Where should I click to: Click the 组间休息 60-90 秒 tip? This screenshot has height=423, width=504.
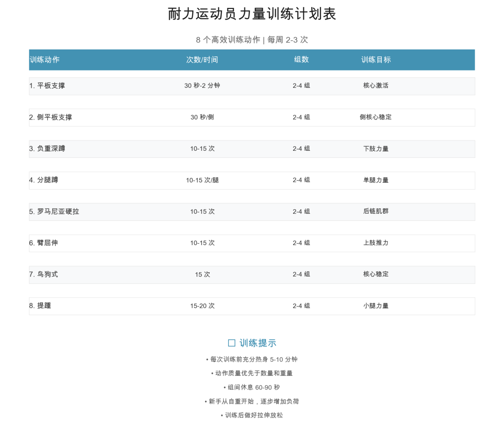pos(252,388)
